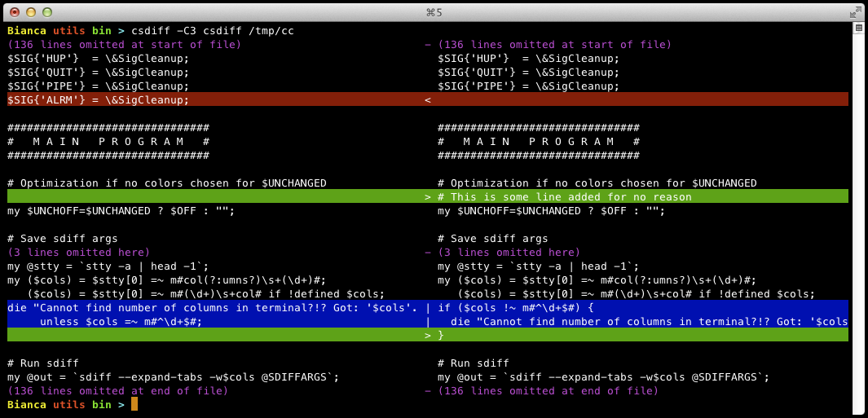This screenshot has width=868, height=418.
Task: Click the command 'csdiff -C3 csdiff /tmp/cc'
Action: coord(213,31)
